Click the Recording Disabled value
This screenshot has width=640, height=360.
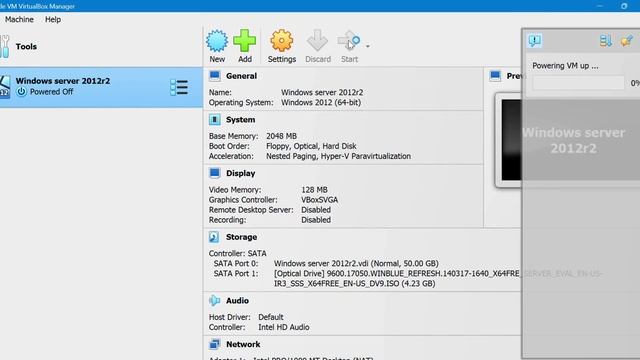click(x=316, y=220)
